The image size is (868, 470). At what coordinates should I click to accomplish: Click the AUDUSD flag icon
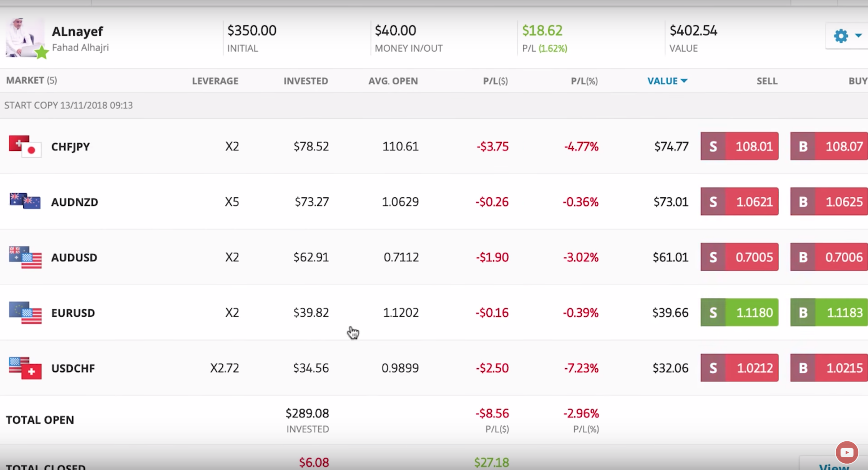coord(24,257)
